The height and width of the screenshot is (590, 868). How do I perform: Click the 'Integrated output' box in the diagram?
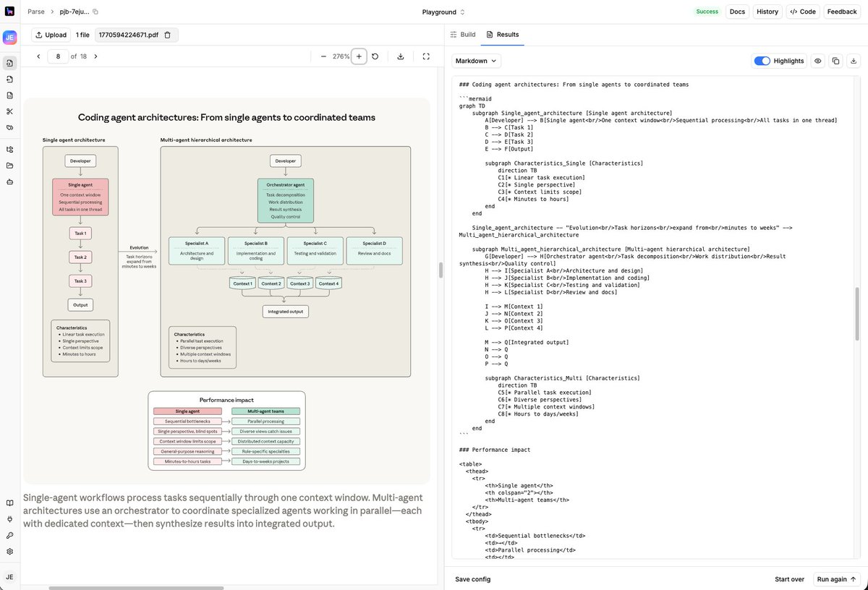(285, 311)
